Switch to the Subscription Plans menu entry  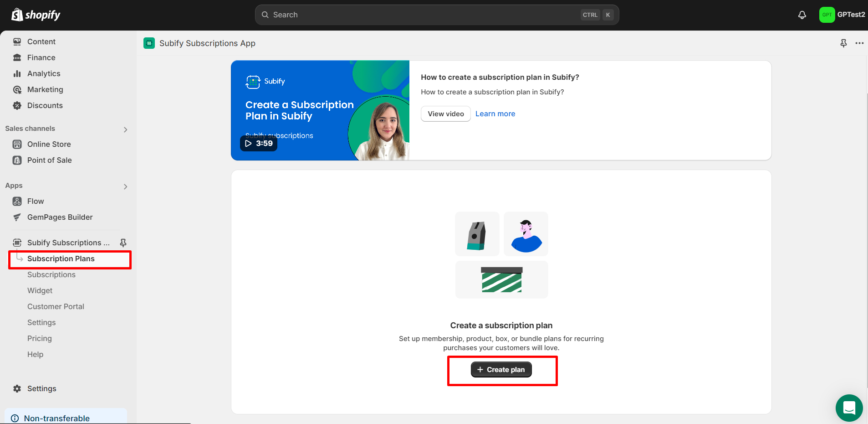click(x=61, y=259)
